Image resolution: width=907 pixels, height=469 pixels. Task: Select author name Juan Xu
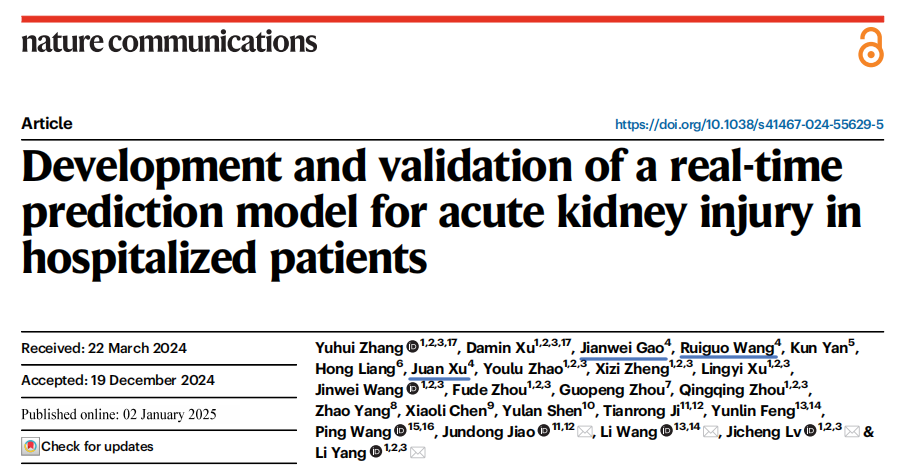coord(438,369)
